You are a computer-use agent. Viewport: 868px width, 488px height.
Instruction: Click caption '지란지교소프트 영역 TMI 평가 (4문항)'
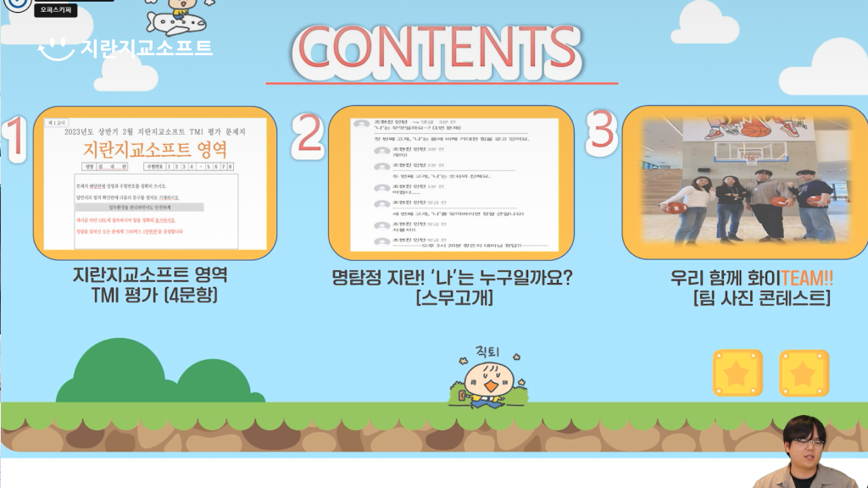[151, 285]
